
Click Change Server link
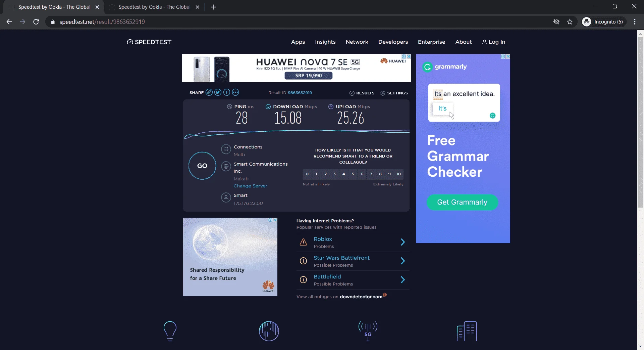coord(251,186)
